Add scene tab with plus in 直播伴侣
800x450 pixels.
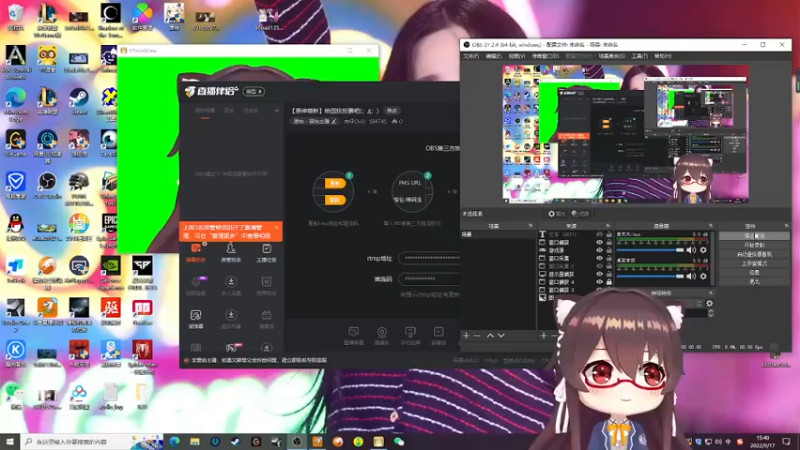[x=277, y=111]
